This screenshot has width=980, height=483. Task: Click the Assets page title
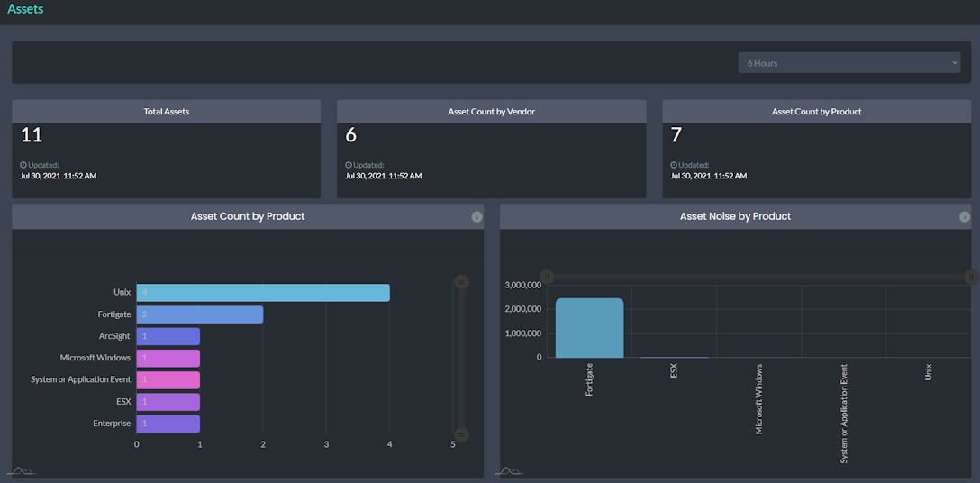(x=25, y=9)
